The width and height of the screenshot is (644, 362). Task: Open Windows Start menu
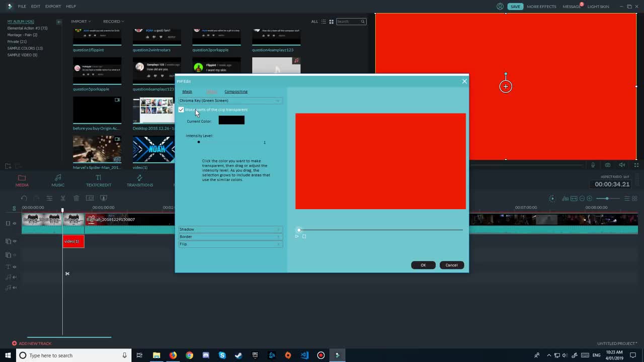pos(8,355)
